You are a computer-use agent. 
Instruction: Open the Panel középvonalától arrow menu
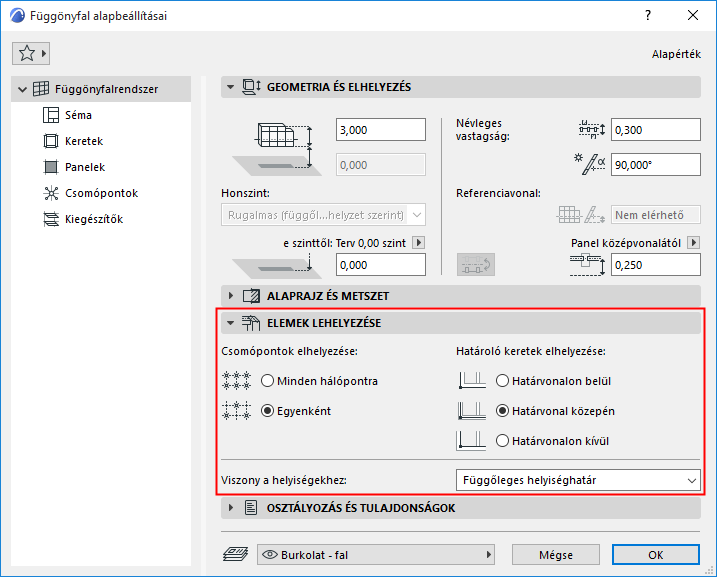694,242
